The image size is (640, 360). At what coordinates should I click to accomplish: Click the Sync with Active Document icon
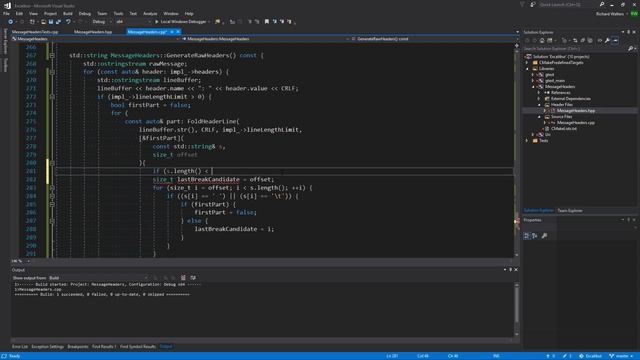pyautogui.click(x=575, y=40)
